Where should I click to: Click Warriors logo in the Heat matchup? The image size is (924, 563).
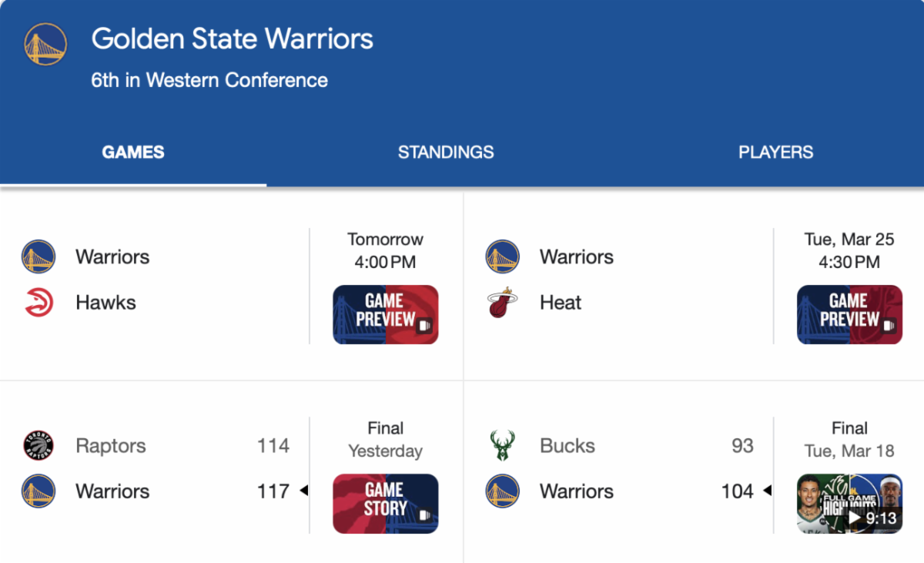pos(502,256)
